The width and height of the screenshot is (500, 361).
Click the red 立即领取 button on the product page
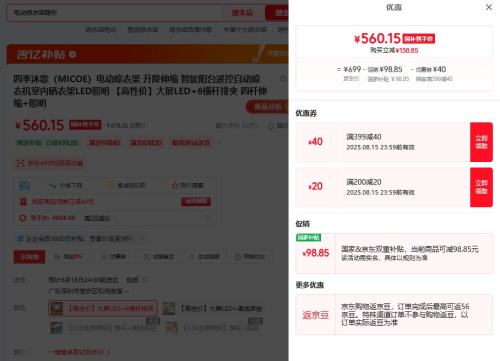(196, 201)
